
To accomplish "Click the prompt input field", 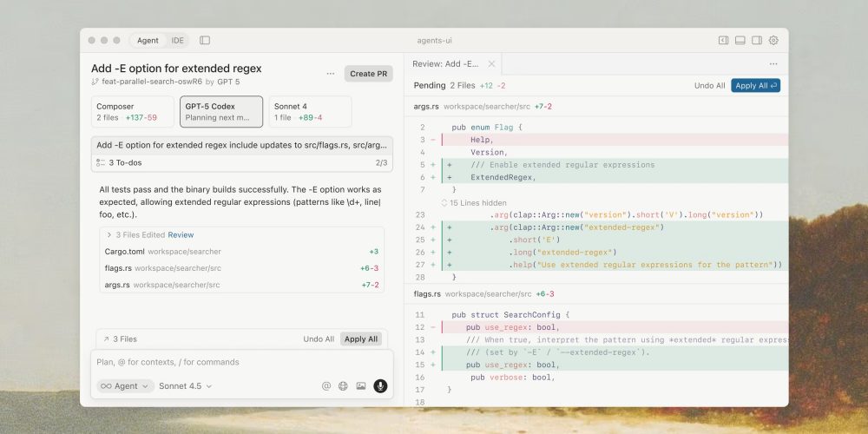I will (241, 362).
